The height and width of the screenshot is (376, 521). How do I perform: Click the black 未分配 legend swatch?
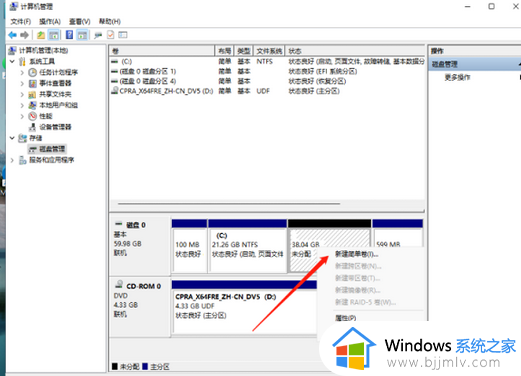[115, 367]
